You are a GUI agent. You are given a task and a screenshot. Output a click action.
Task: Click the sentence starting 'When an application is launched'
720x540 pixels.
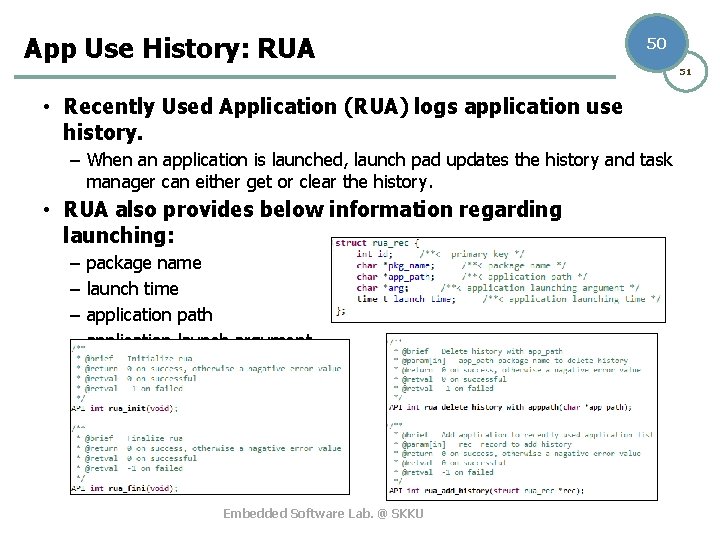(x=379, y=170)
